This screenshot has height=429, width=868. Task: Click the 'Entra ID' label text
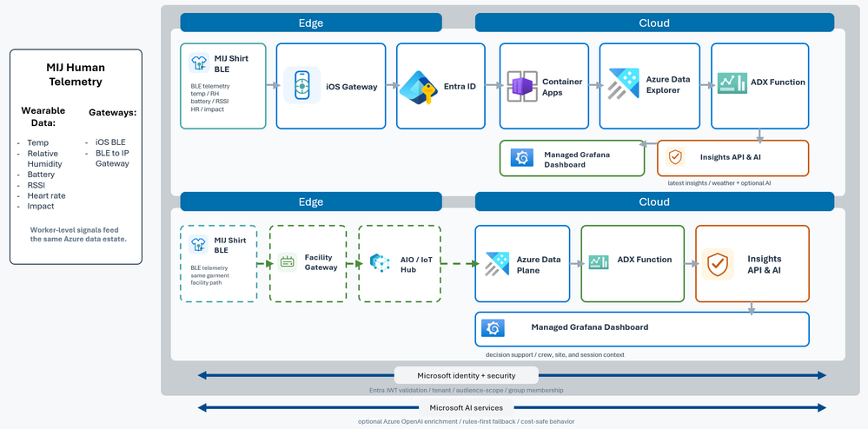pos(460,86)
